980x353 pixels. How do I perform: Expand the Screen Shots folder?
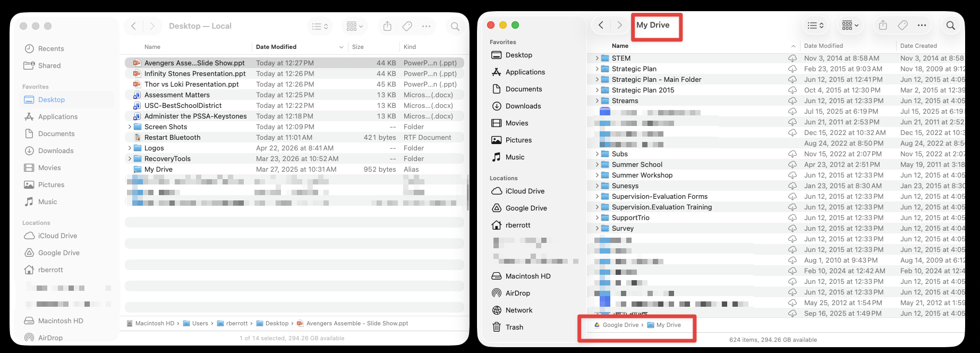click(130, 127)
